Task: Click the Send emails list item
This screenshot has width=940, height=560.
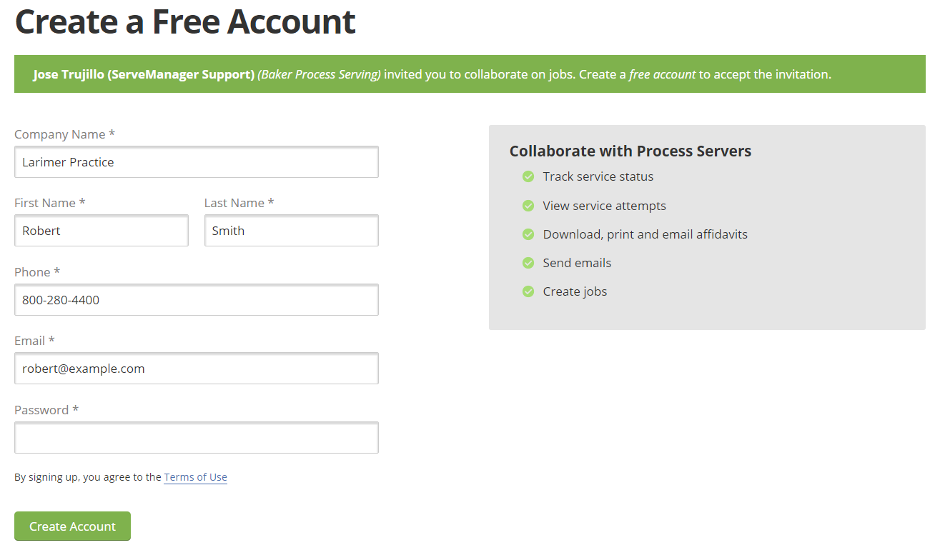Action: click(576, 262)
